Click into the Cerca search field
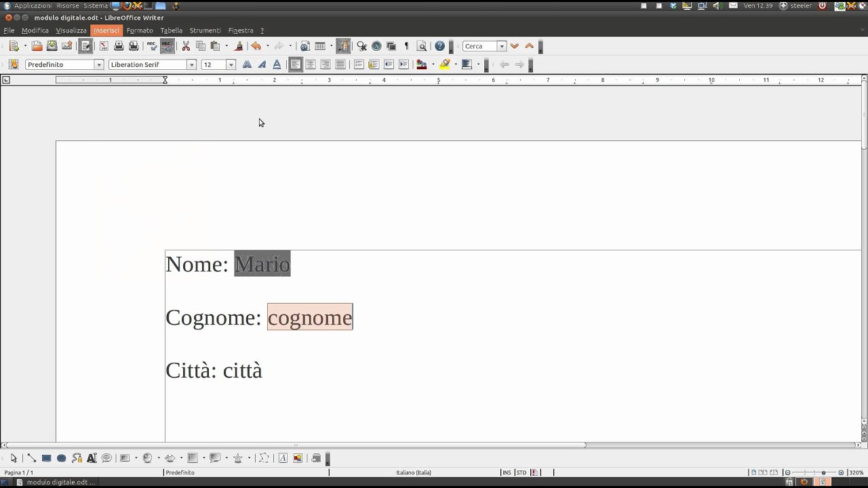 (480, 46)
